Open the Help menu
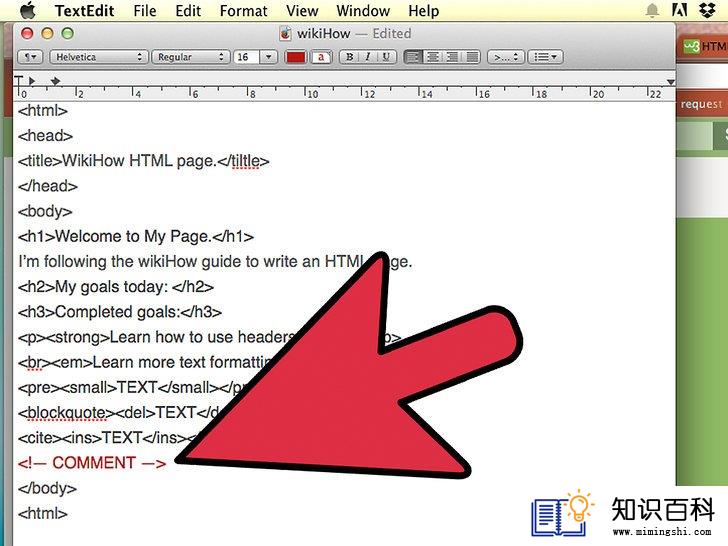Screen dimensions: 728x546 (x=423, y=11)
